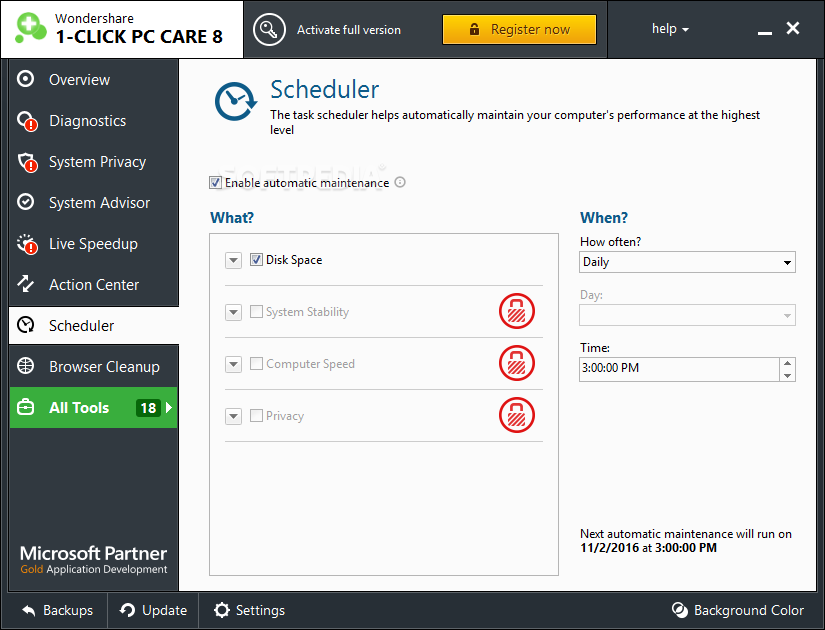
Task: Click the All Tools right arrow
Action: tap(169, 407)
